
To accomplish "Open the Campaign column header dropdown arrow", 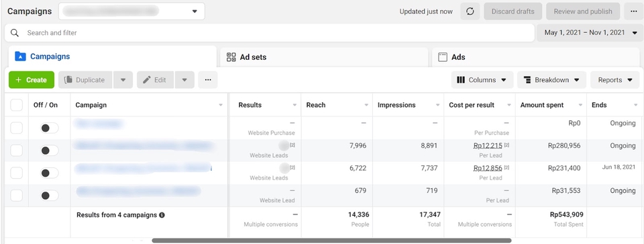I will (x=221, y=106).
